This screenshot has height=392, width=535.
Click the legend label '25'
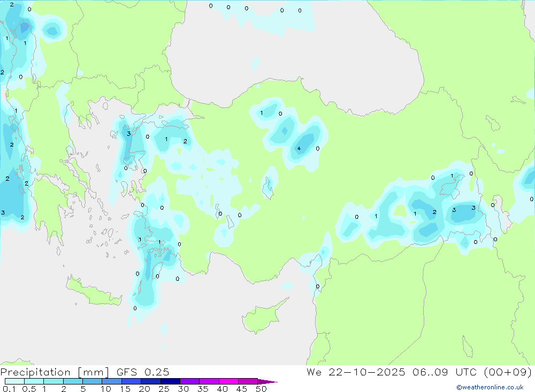click(x=164, y=389)
